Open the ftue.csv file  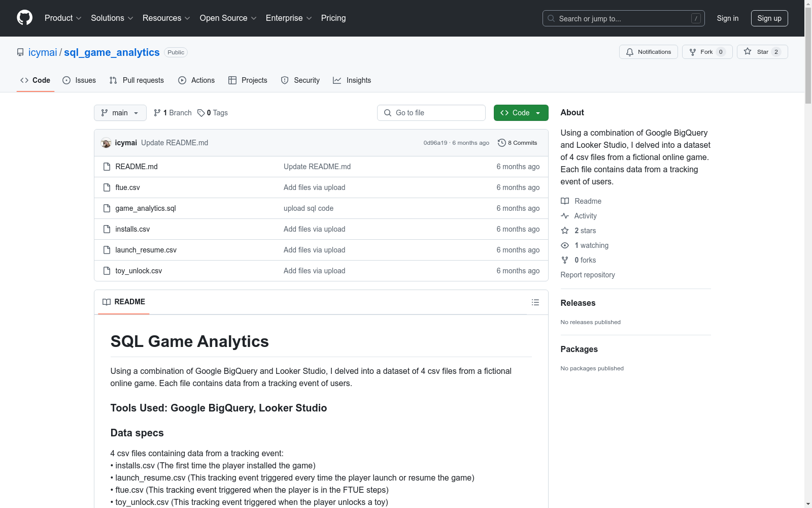[x=127, y=187]
